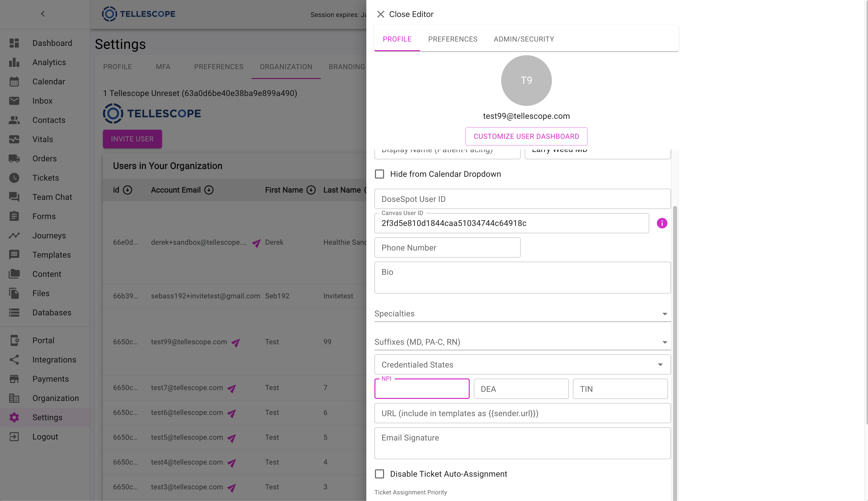Click send icon next to test99@tellescope.com row

236,343
